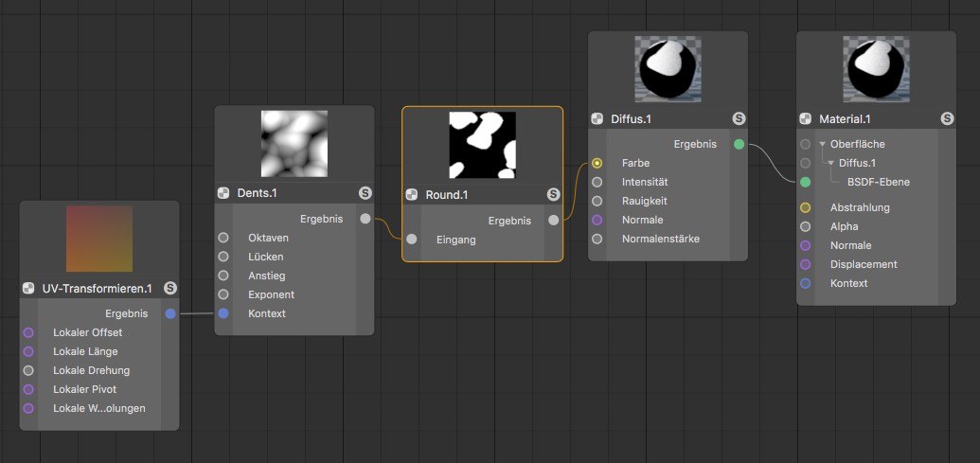Select the UV-Transformieren.1 node title

(x=97, y=288)
